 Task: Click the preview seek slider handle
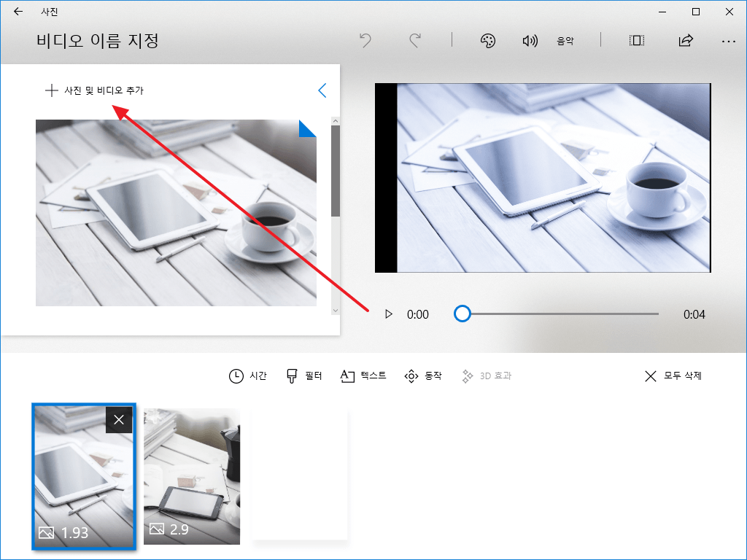tap(462, 314)
